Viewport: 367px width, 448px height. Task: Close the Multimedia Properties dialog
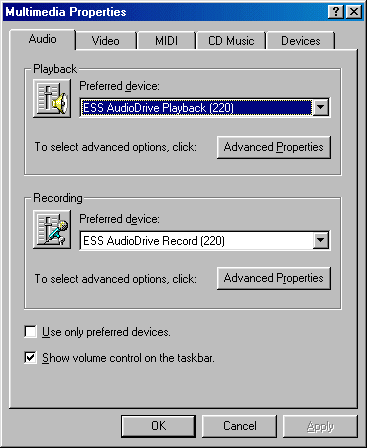(x=354, y=12)
